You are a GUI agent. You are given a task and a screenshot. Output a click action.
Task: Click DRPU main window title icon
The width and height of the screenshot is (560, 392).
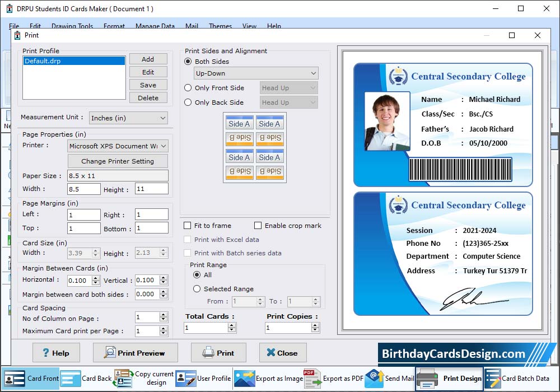click(x=10, y=8)
